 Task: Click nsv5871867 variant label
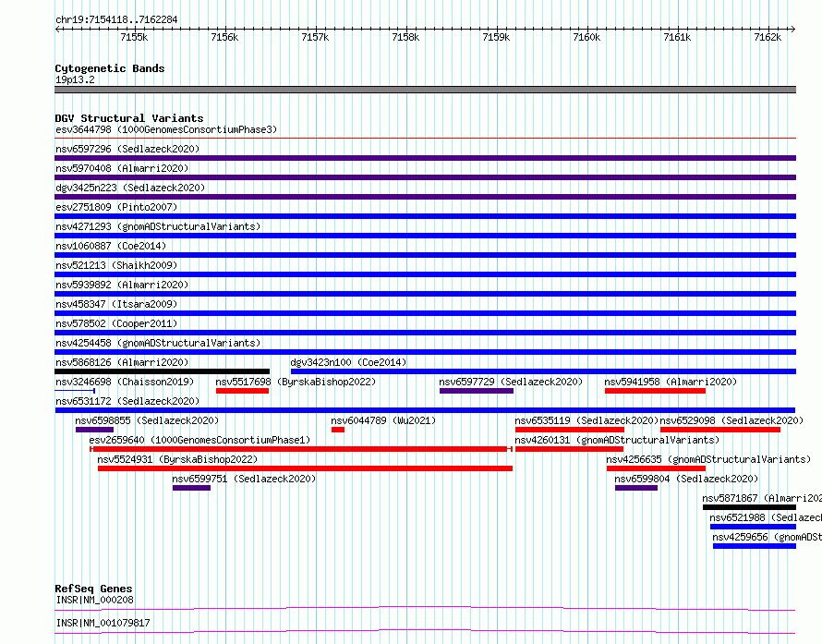pos(762,498)
